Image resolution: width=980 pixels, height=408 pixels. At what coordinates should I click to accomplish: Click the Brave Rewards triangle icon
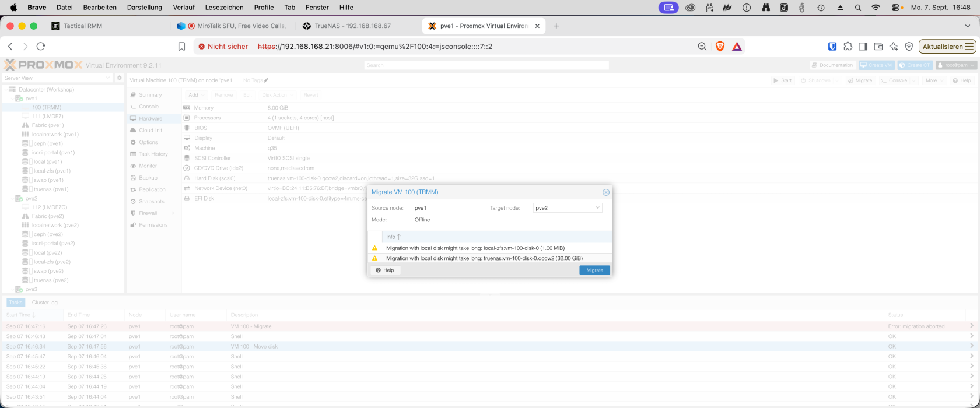737,47
